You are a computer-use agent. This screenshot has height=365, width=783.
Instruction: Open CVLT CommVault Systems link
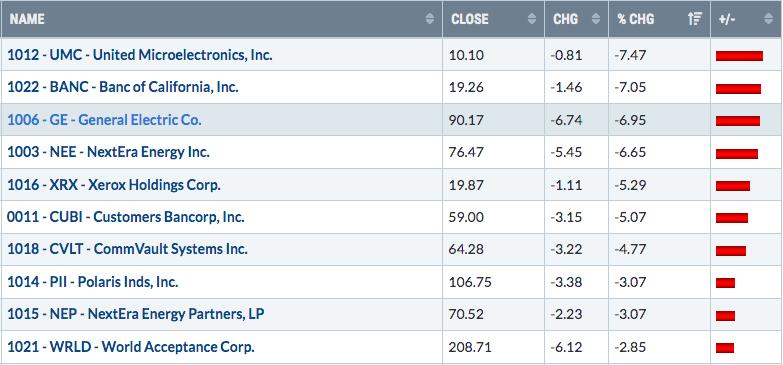click(x=127, y=249)
